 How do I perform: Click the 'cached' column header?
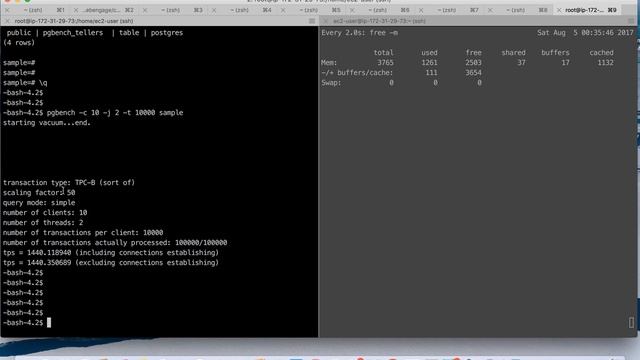[x=601, y=53]
